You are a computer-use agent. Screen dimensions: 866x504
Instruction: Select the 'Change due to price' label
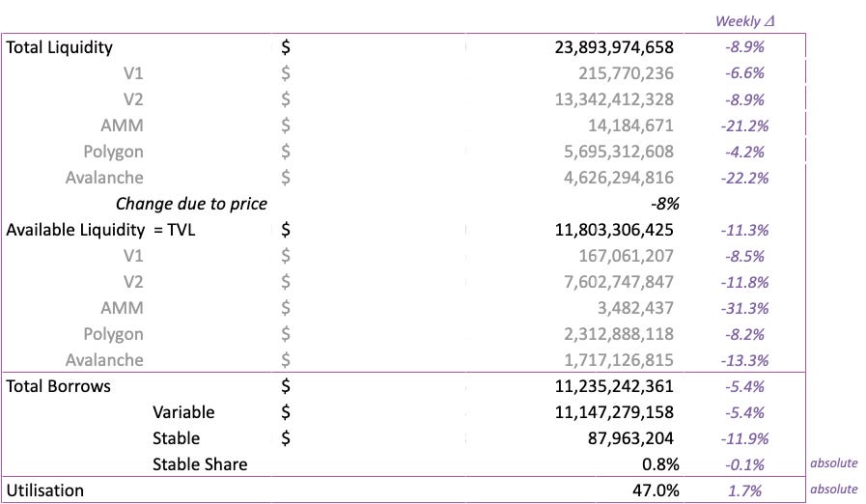[191, 204]
